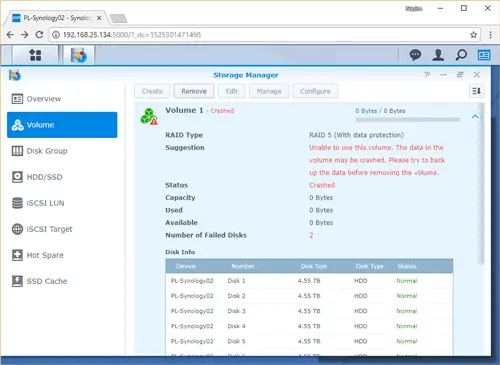The height and width of the screenshot is (365, 500).
Task: Sort by the Disk Size column header
Action: tap(314, 266)
